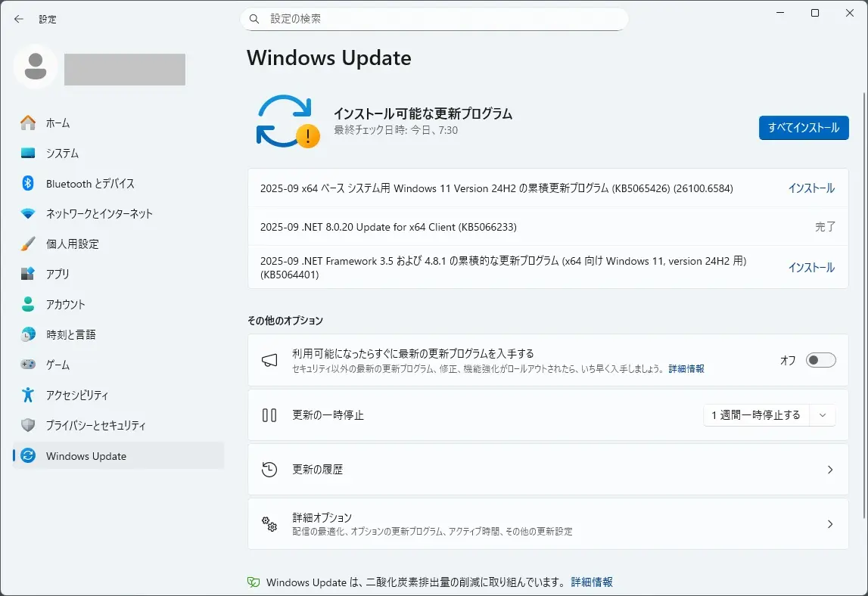Open the 1 週間一時停止する dropdown arrow
The height and width of the screenshot is (596, 868).
(x=823, y=415)
